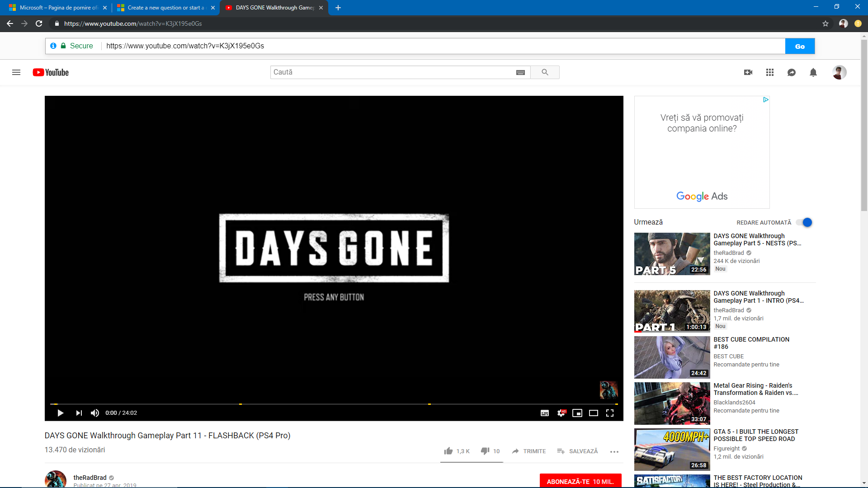Viewport: 868px width, 488px height.
Task: Click the page URL text field
Action: pyautogui.click(x=443, y=46)
